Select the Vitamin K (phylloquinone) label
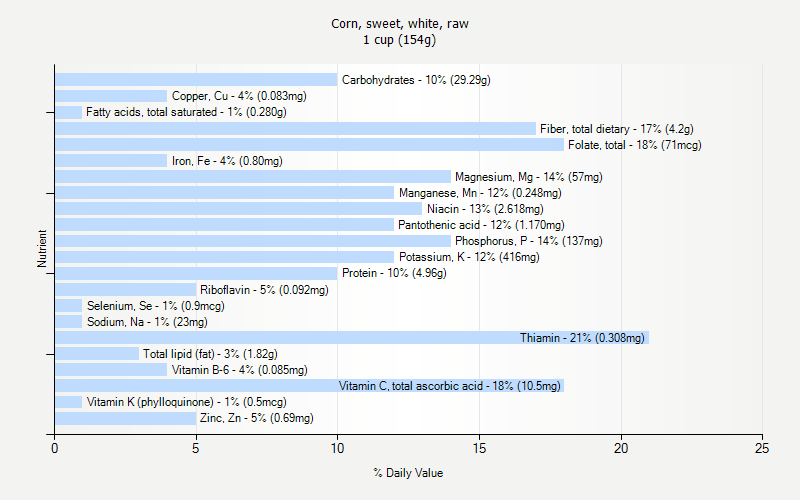 (x=187, y=402)
